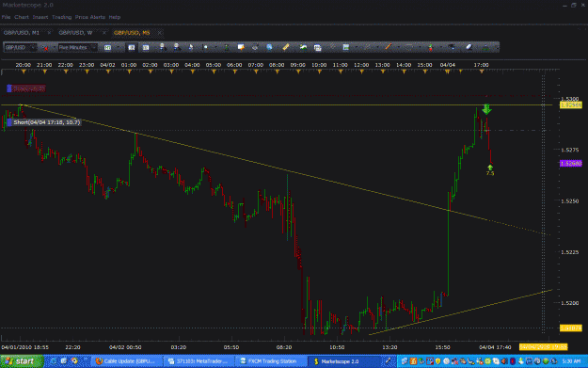Toggle the second chart mode button

click(146, 48)
